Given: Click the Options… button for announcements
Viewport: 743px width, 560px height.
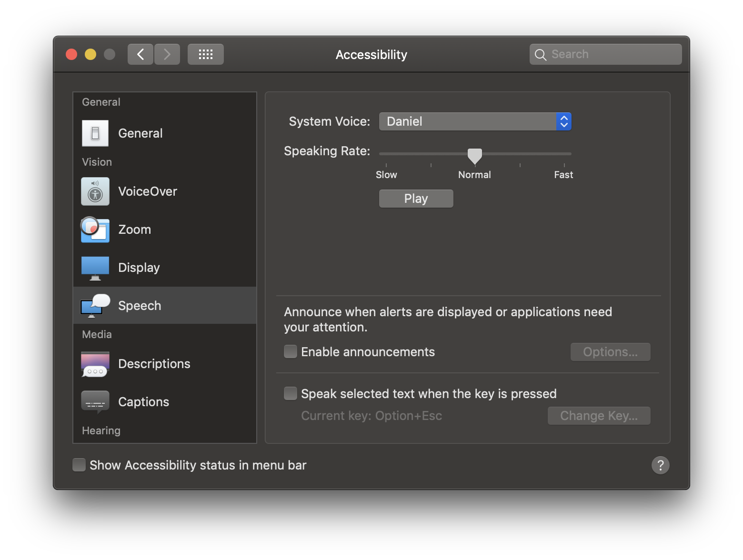Looking at the screenshot, I should point(610,352).
